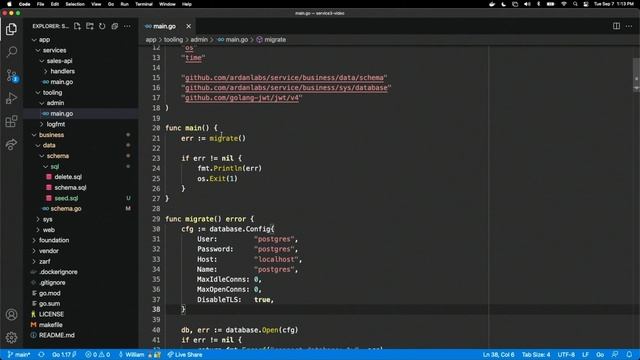Open the Apple menu
The image size is (640, 360).
pos(9,4)
